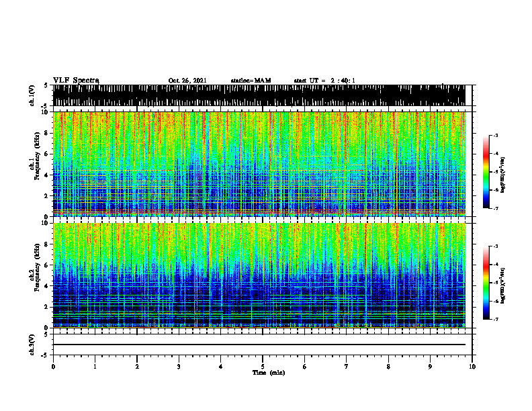Viewport: 532px width, 411px height.
Task: Click the time axis tick label "6"
Action: (x=305, y=367)
